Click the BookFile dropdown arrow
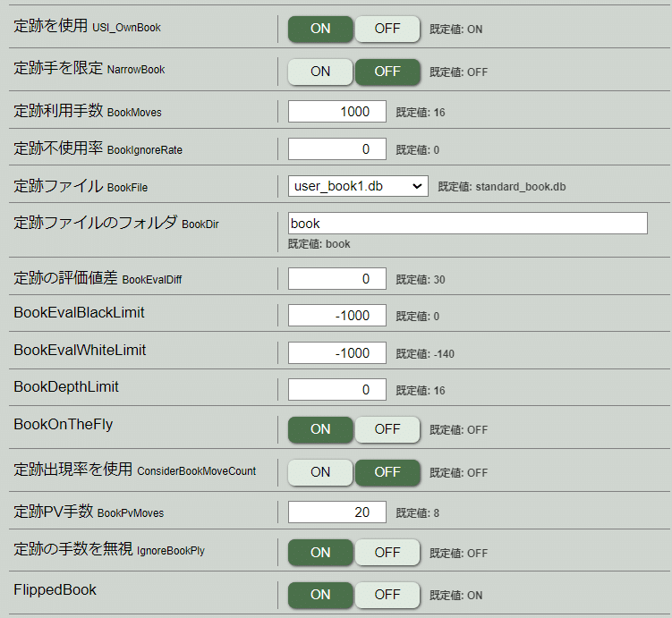 pyautogui.click(x=417, y=186)
